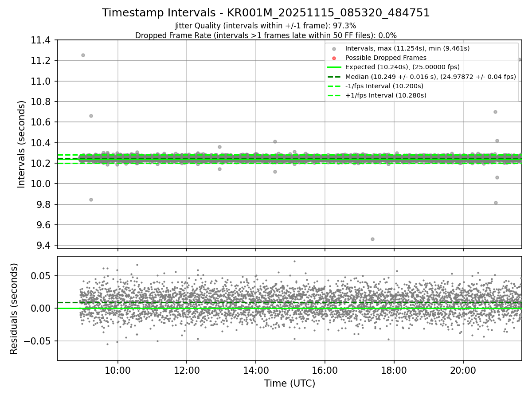Click the minimum interval outlier point near 9.46 seconds
532x399 pixels.
pos(372,239)
